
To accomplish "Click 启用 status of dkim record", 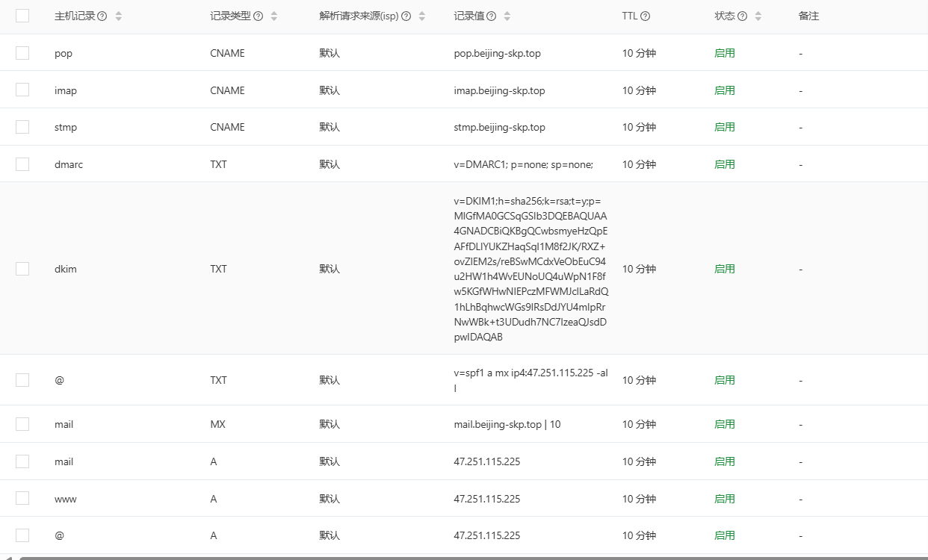I will (725, 269).
